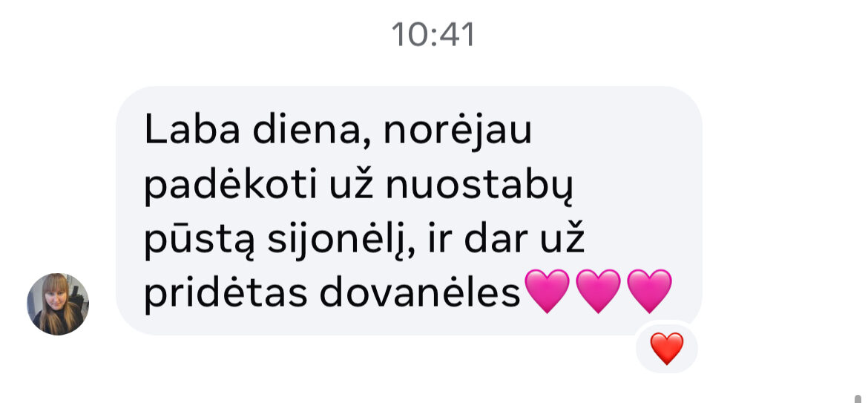The width and height of the screenshot is (868, 403).
Task: Click the middle pink heart emoji
Action: (x=598, y=291)
